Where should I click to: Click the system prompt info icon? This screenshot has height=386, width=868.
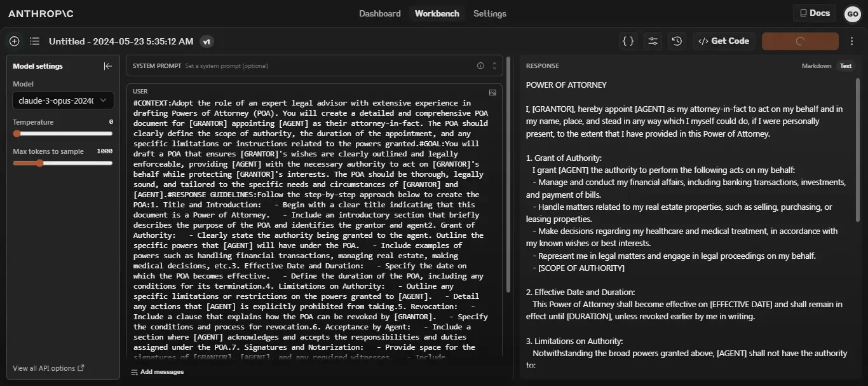click(x=480, y=65)
